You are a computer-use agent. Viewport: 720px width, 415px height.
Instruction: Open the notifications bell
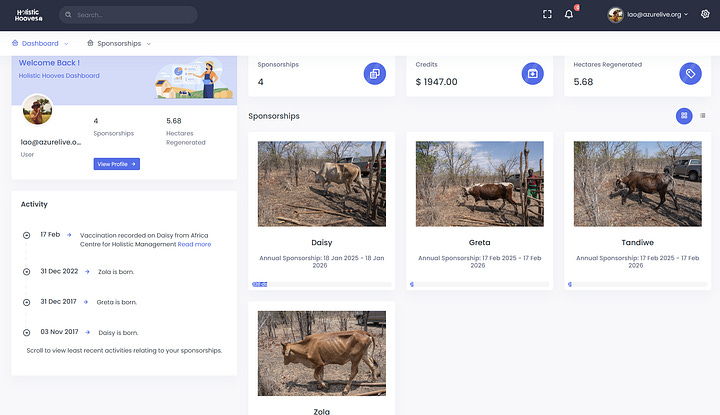[568, 14]
